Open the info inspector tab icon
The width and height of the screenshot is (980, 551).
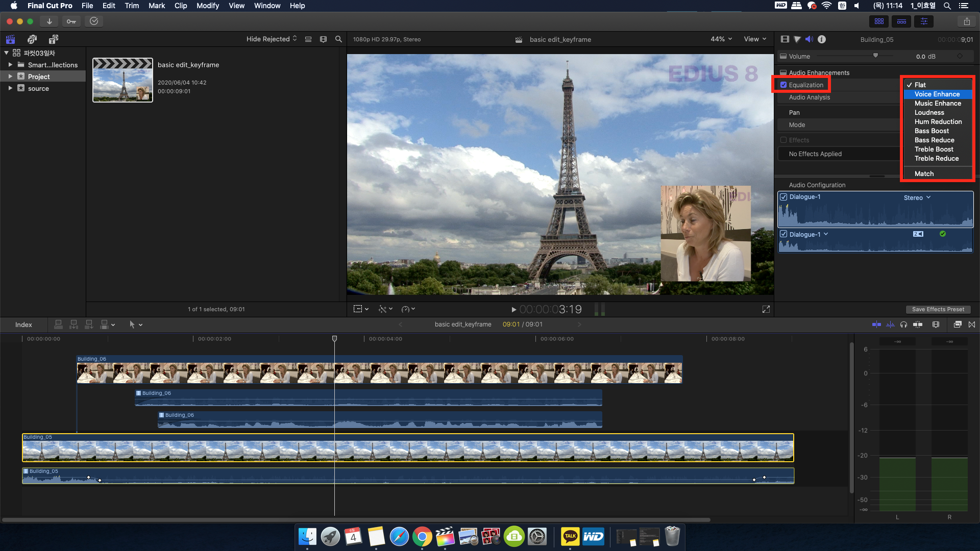point(822,39)
